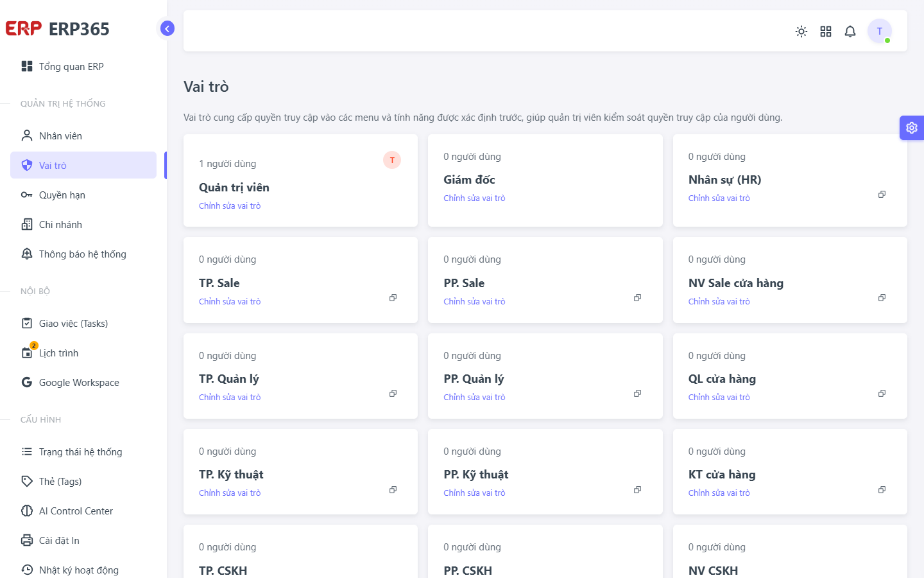Click the ERP365 logo
Image resolution: width=924 pixels, height=578 pixels.
58,29
